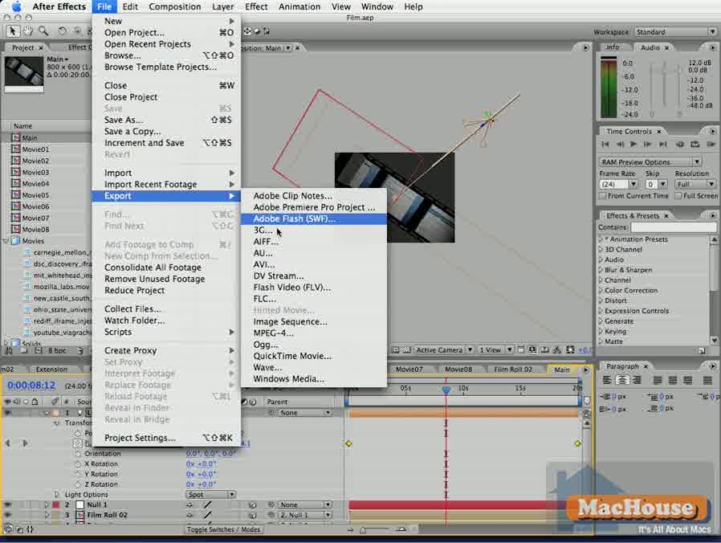Open Resolution Full dropdown
This screenshot has width=721, height=543.
pyautogui.click(x=696, y=184)
